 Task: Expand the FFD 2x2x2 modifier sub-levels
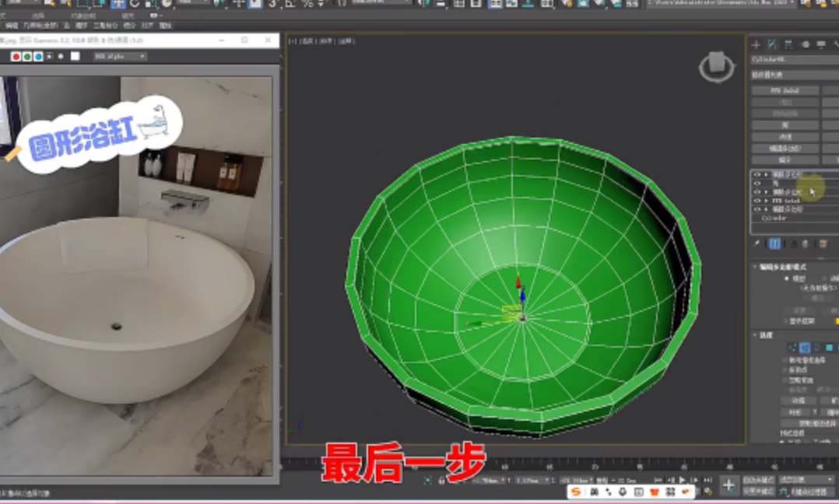tap(766, 201)
